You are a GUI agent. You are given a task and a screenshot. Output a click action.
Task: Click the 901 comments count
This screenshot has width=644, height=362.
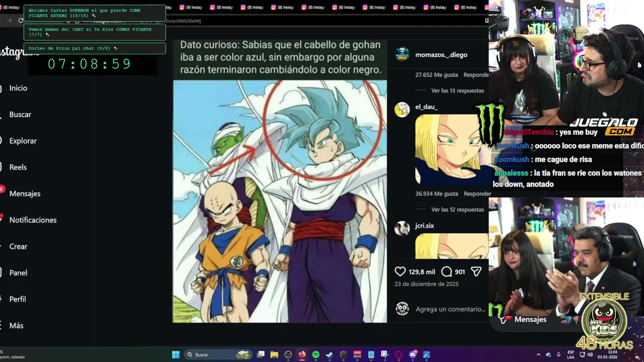460,271
